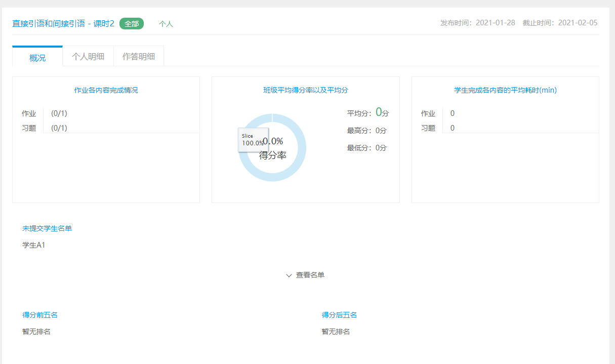The width and height of the screenshot is (615, 364).
Task: Click the 查看名单 text link
Action: tap(310, 275)
